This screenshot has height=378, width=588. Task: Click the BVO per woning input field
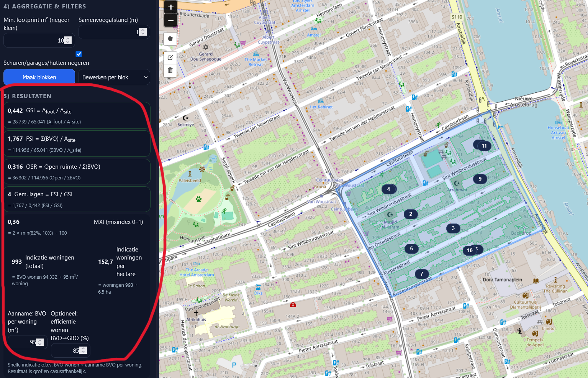coord(23,342)
